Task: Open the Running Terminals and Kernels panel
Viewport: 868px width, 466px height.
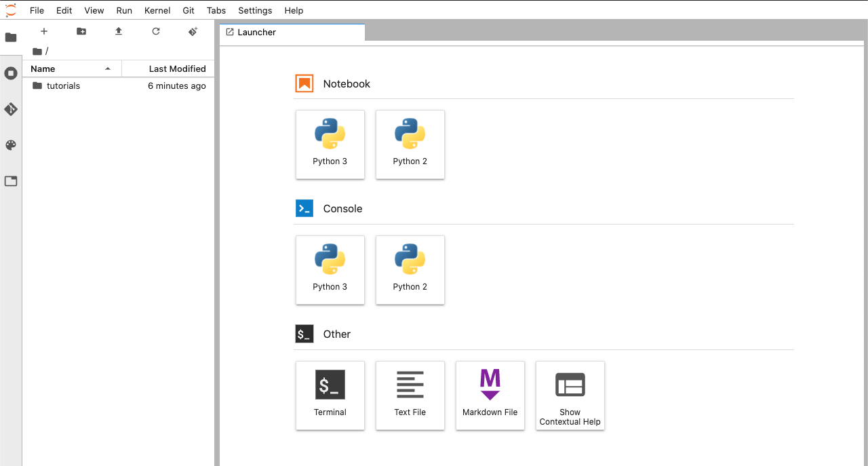Action: click(11, 73)
